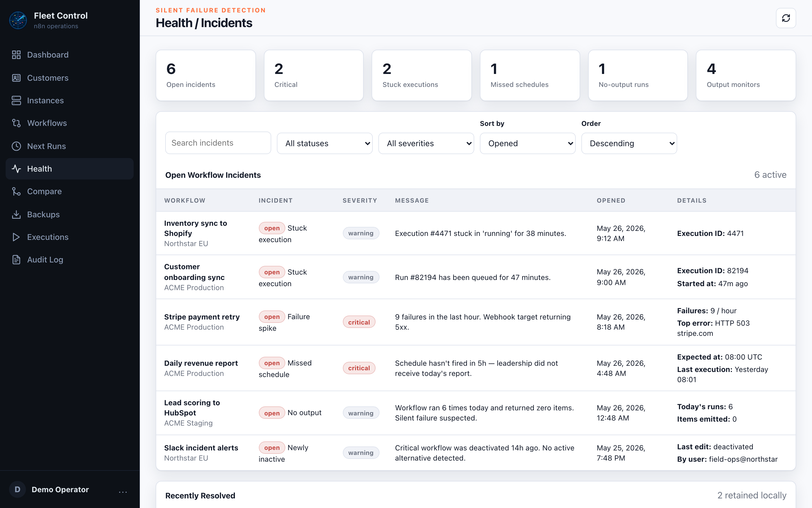
Task: Click critical badge on Daily revenue report
Action: tap(359, 368)
